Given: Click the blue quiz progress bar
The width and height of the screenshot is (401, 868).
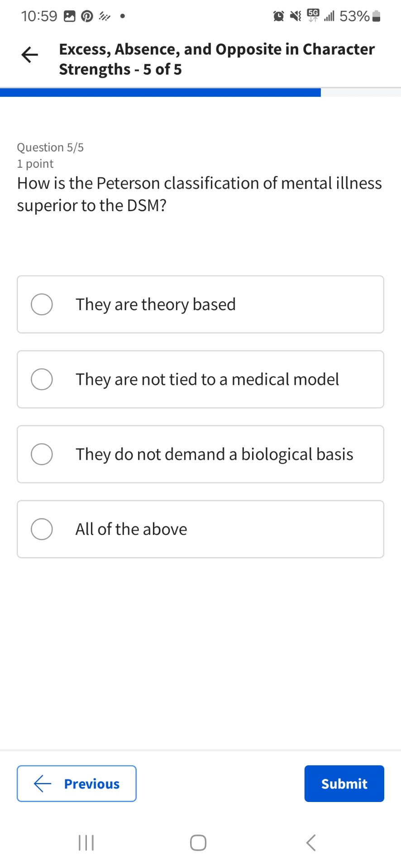Looking at the screenshot, I should (x=160, y=92).
